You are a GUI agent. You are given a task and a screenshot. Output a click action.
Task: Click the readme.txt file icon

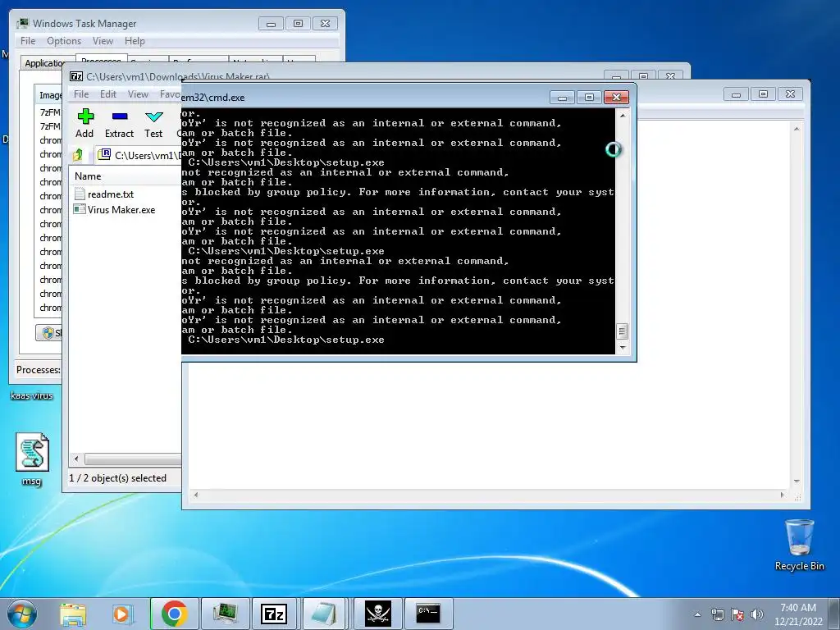point(80,194)
